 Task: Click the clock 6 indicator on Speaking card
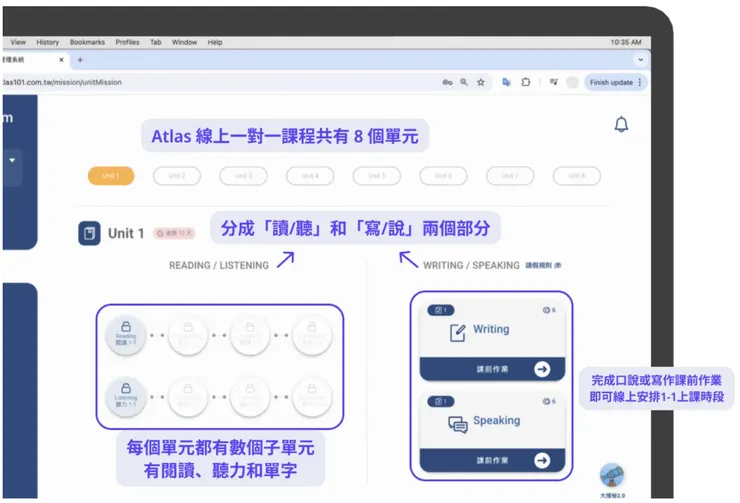[549, 402]
